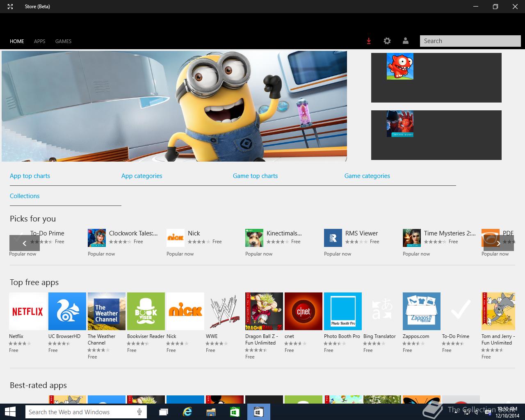Open the user account icon
525x420 pixels.
pyautogui.click(x=406, y=41)
